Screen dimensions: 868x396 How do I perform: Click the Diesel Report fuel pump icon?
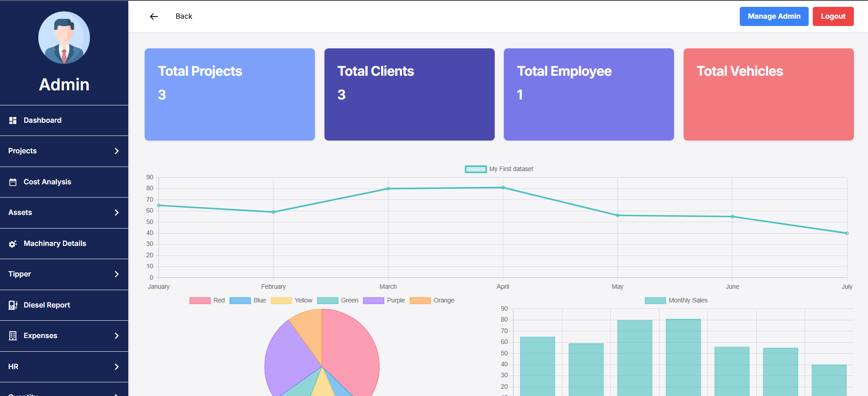click(x=13, y=305)
